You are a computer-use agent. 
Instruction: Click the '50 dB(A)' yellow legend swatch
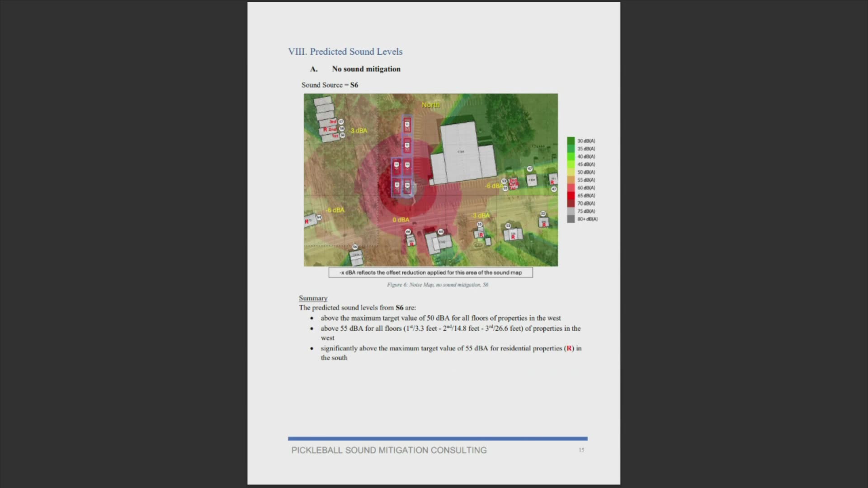point(571,172)
